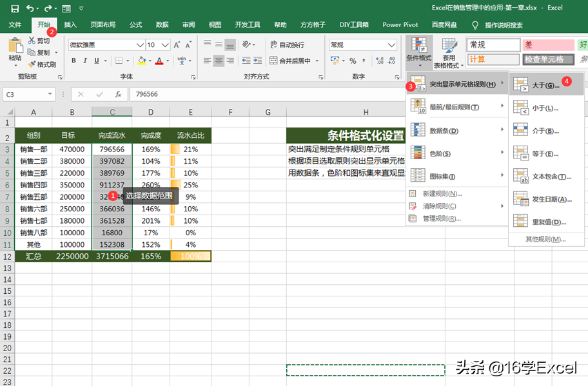Click the Cut scissors icon
The width and height of the screenshot is (588, 386).
coord(32,41)
